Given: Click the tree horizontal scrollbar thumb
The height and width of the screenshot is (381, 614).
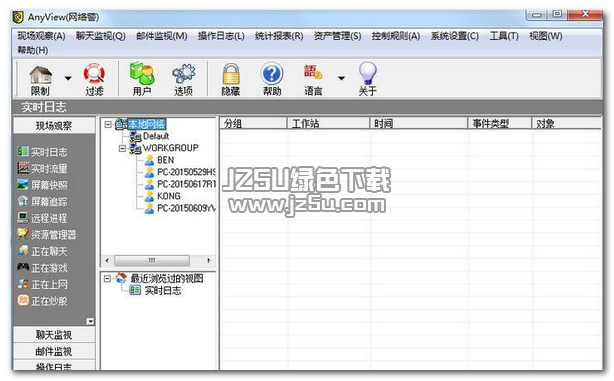Looking at the screenshot, I should coord(152,260).
